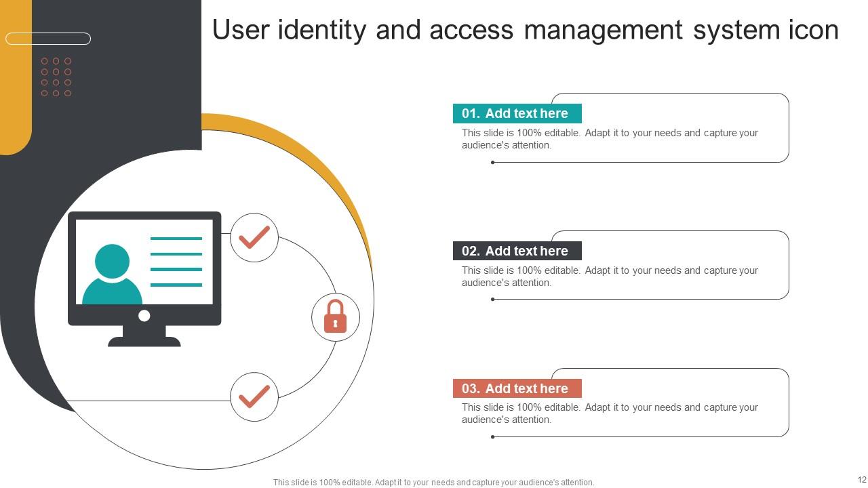Click the top checkmark circle icon
Image resolution: width=868 pixels, height=488 pixels.
[254, 238]
